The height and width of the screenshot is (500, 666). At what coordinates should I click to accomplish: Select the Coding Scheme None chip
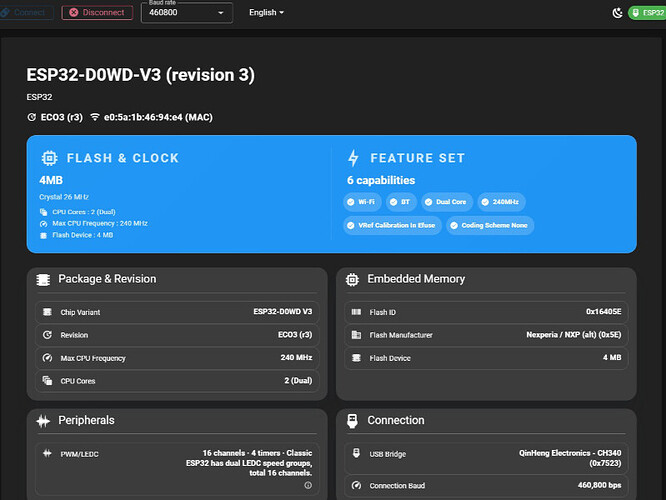[x=490, y=225]
